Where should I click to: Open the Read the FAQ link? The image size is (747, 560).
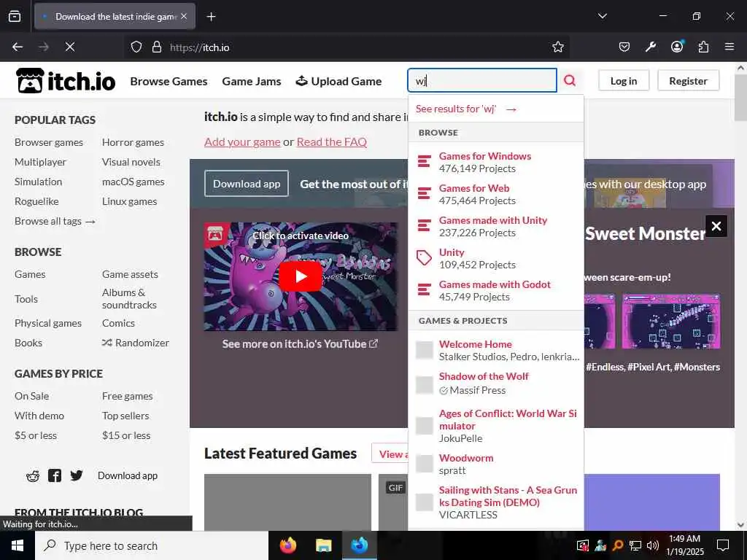tap(332, 142)
